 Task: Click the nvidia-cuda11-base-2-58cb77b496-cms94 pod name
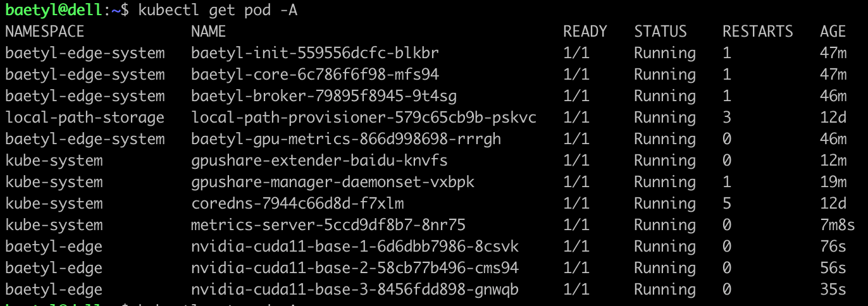tap(355, 268)
